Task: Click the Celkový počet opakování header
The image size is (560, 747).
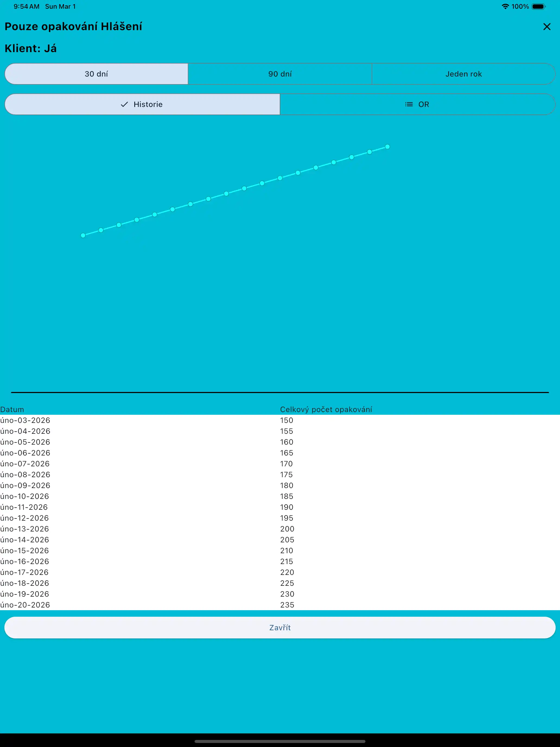Action: pos(326,409)
